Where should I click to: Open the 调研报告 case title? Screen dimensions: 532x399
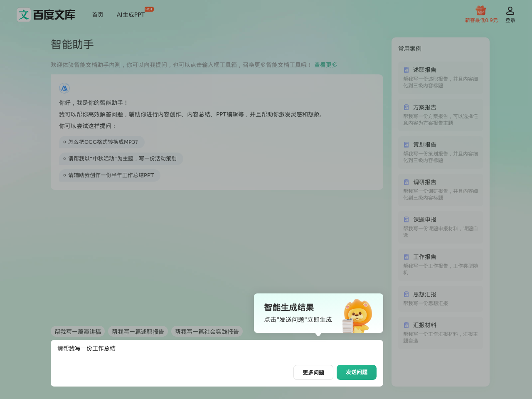[x=425, y=182]
